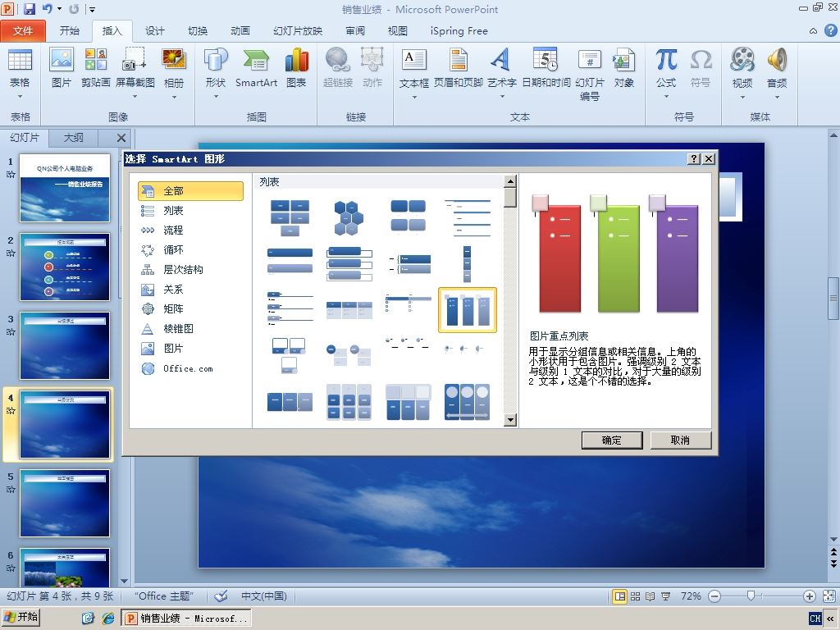Screen dimensions: 840x630
Task: Click 确定 to confirm SmartArt selection
Action: pos(612,441)
